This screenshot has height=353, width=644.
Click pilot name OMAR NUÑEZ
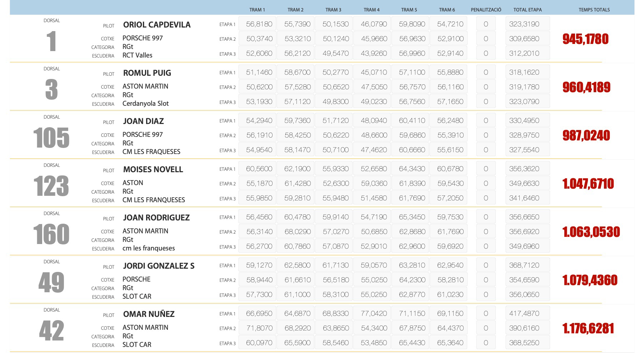(x=149, y=314)
